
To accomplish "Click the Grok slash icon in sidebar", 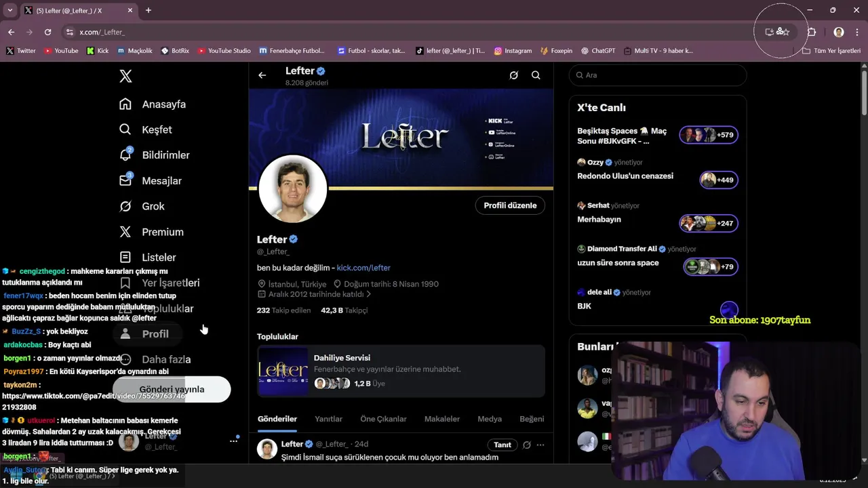I will (x=125, y=206).
